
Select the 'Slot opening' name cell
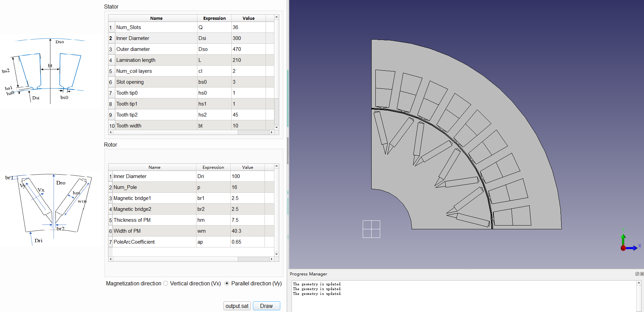[x=156, y=82]
